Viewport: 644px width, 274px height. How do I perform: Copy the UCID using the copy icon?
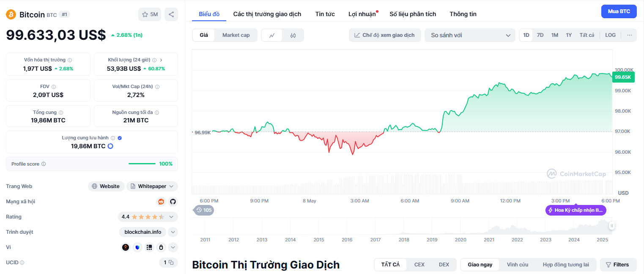coord(171,262)
